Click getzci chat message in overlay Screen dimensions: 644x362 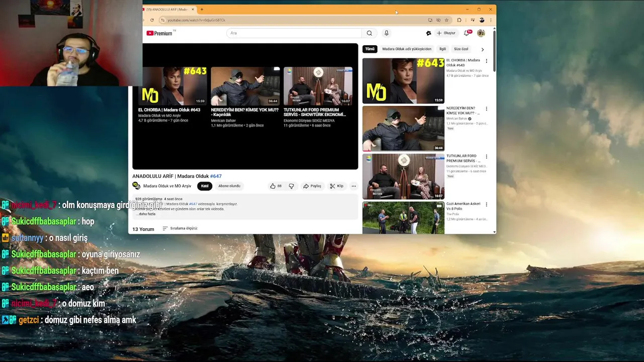click(x=69, y=320)
